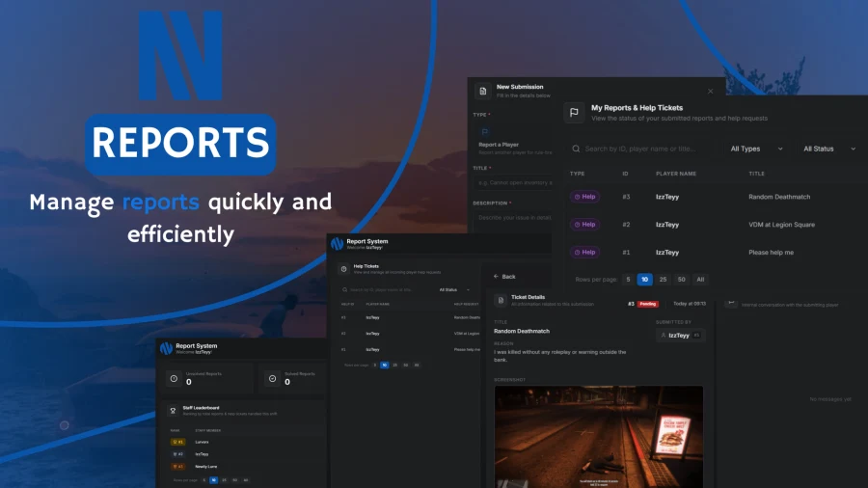Click ticket #1 row in Help Tickets panel
The image size is (868, 488).
tap(411, 350)
